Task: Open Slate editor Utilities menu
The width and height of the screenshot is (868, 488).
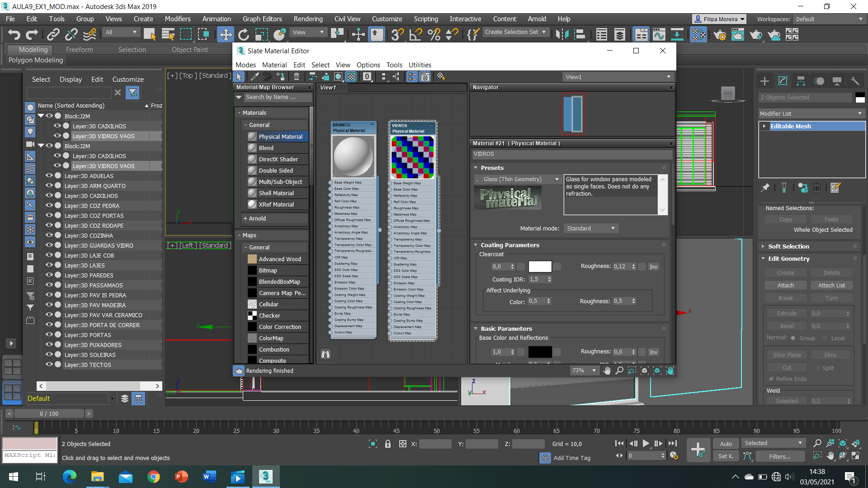Action: 420,65
